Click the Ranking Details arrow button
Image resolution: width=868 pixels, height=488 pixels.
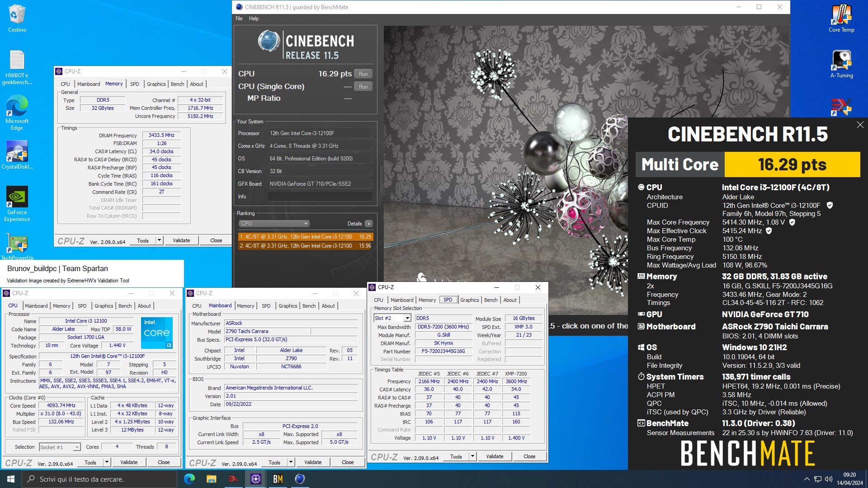coord(369,224)
